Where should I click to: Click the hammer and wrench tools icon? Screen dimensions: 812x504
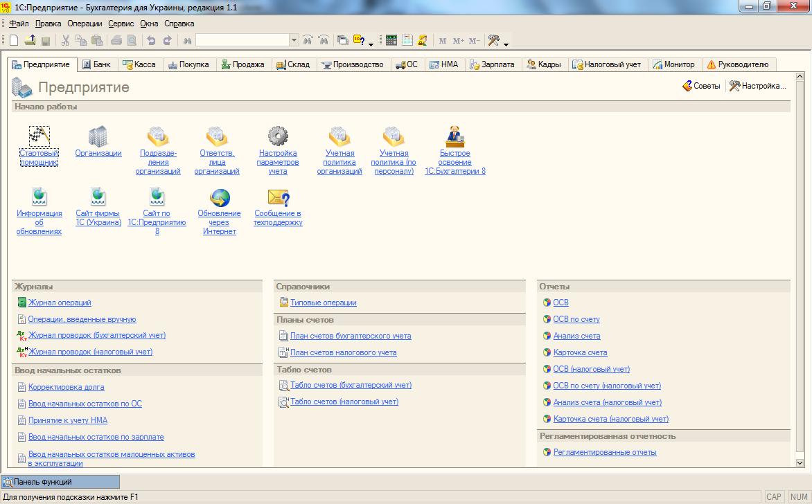(493, 40)
